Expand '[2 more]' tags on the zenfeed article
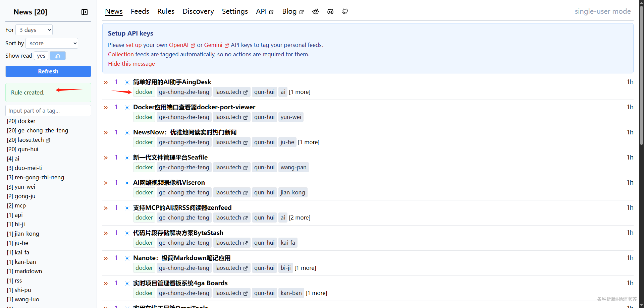Image resolution: width=644 pixels, height=308 pixels. [x=300, y=218]
